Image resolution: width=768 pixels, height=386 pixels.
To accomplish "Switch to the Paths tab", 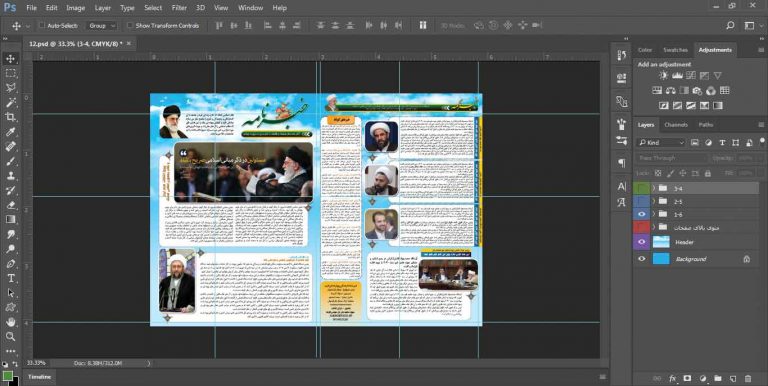I will [x=706, y=125].
